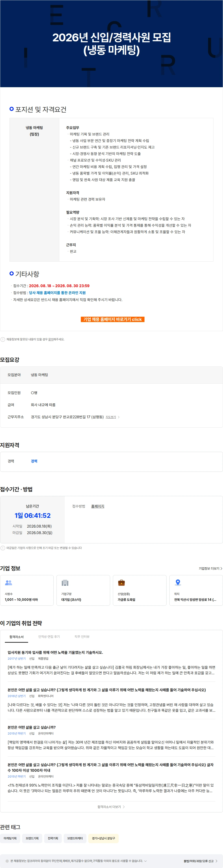Click the 경기>성남시 분당구 tag
Screen dimensions: 223x868
[103, 838]
